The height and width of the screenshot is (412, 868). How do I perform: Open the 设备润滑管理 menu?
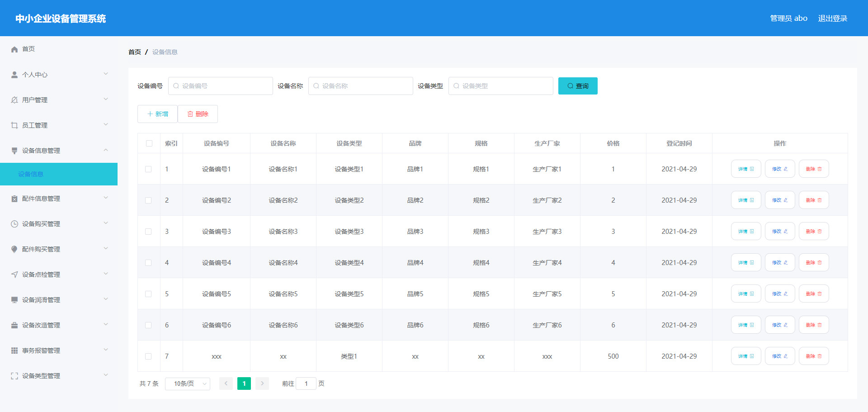coord(59,300)
